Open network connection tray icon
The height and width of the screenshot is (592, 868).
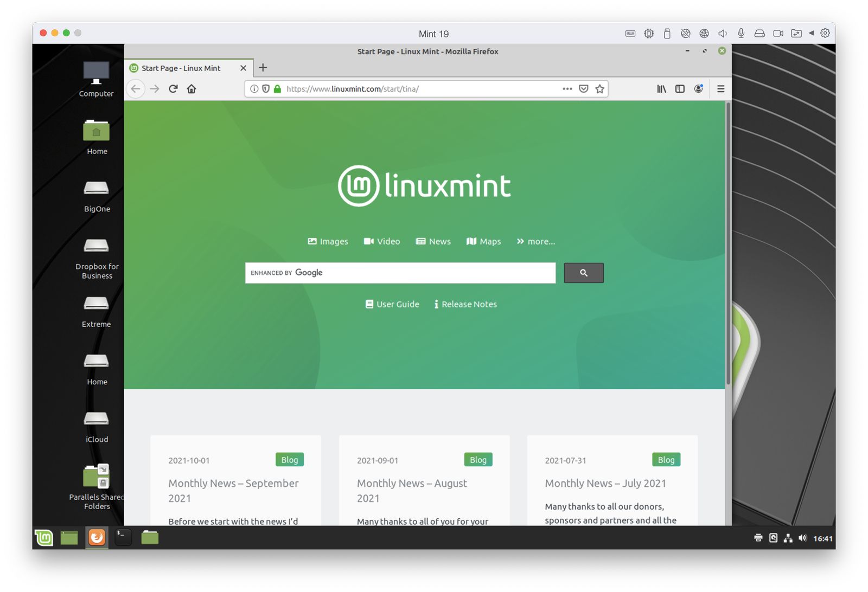click(788, 538)
